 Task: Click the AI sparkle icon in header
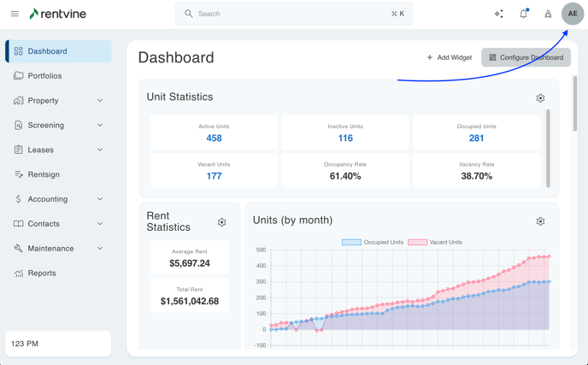(499, 14)
